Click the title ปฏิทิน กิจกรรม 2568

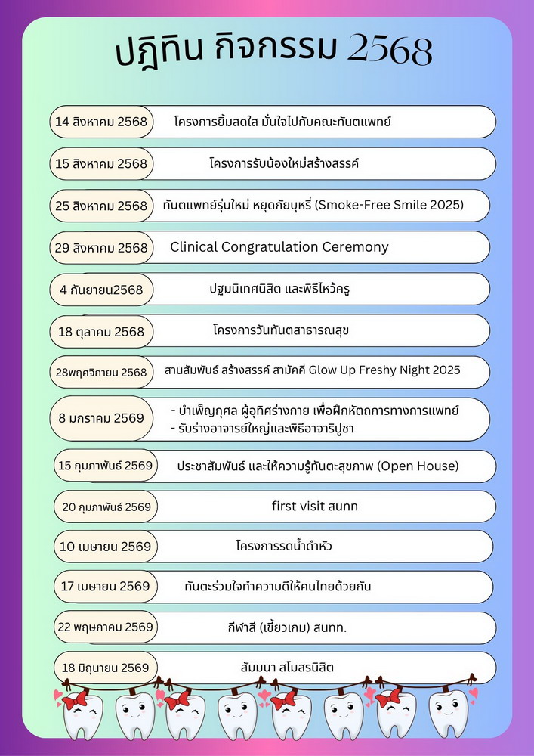point(274,51)
